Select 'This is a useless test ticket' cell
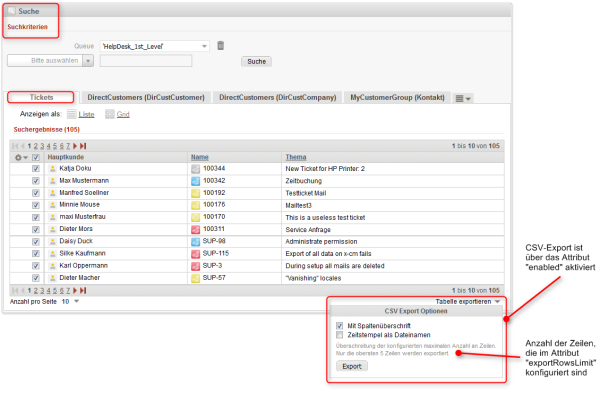This screenshot has height=393, width=600. coord(325,217)
